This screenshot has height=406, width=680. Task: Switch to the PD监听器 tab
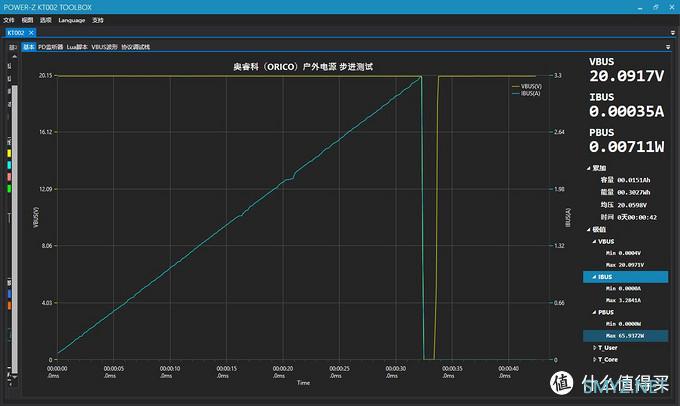(x=50, y=46)
